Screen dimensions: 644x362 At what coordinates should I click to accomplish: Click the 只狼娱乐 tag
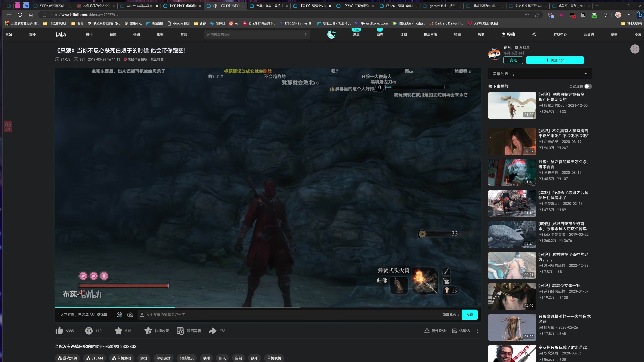(x=186, y=358)
